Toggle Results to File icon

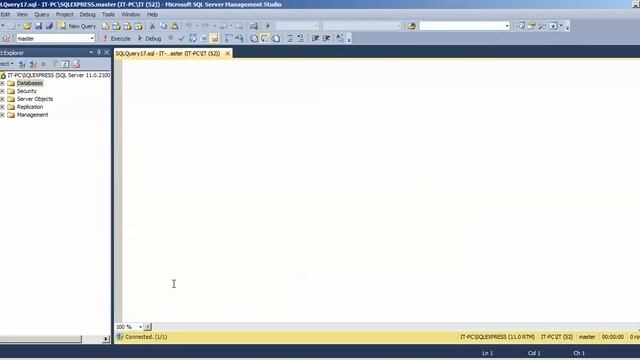point(276,38)
